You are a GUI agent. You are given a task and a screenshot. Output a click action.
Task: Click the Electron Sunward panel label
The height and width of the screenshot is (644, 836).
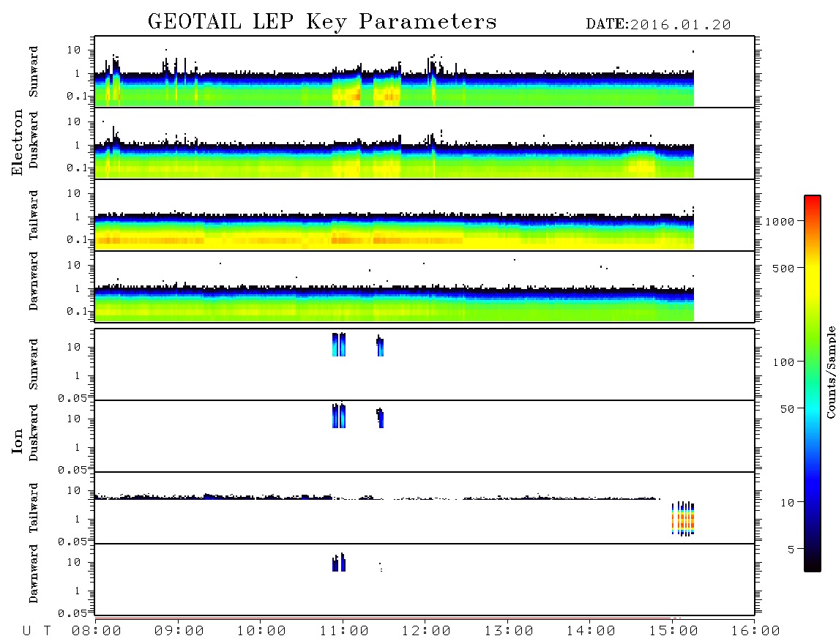coord(34,72)
